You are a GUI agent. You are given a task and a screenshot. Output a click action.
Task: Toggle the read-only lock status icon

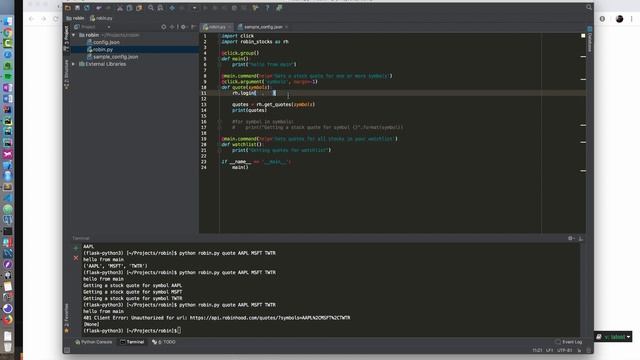[x=579, y=351]
